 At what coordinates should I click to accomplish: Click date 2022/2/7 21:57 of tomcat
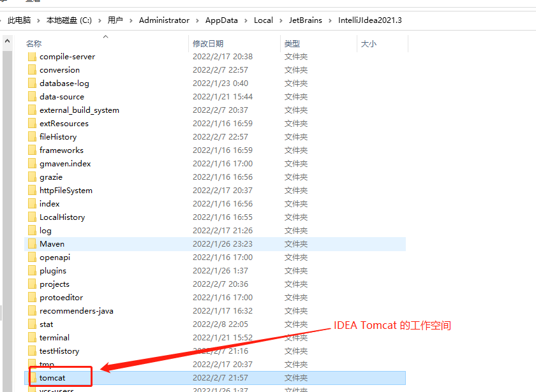click(x=220, y=377)
